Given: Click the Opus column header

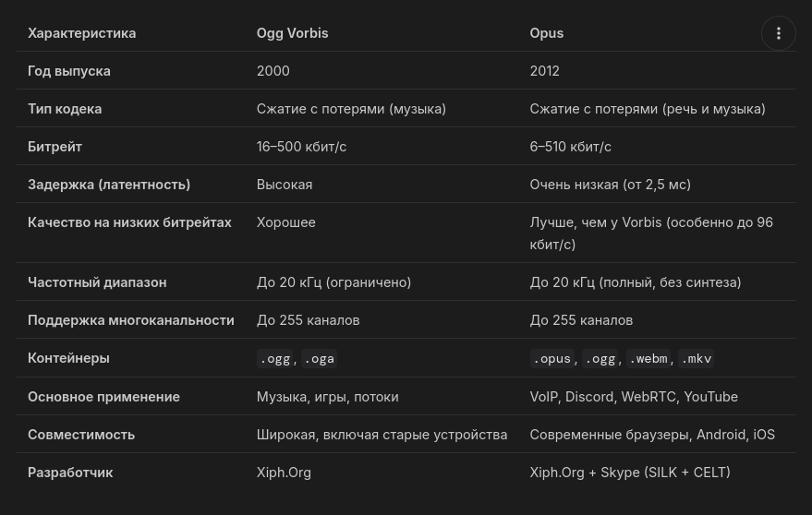Looking at the screenshot, I should coord(546,33).
